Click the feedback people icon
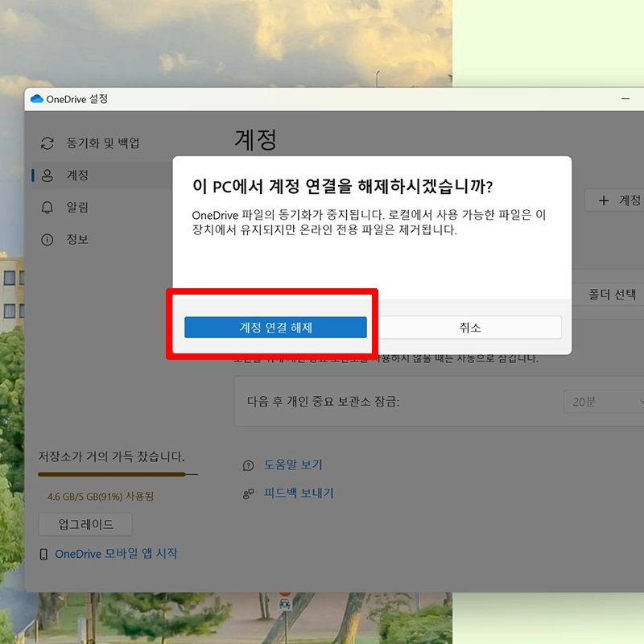The width and height of the screenshot is (644, 644). pos(249,493)
